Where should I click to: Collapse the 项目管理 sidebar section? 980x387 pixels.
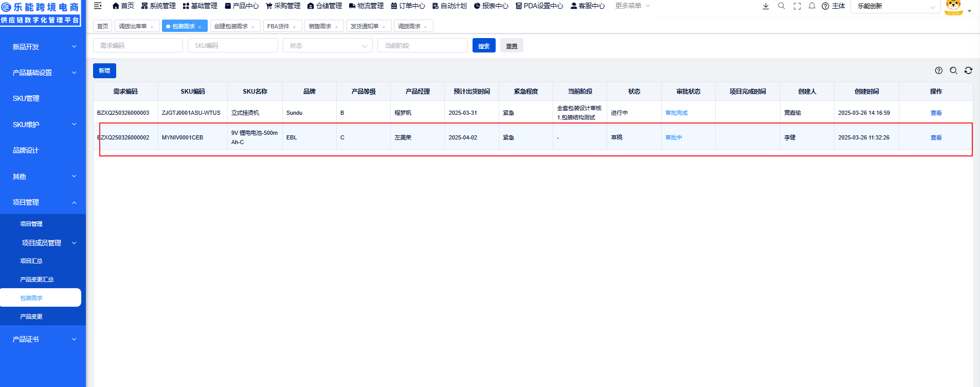(43, 202)
